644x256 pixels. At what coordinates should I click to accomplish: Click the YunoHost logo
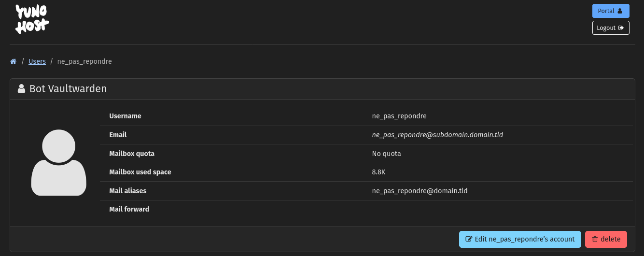[x=32, y=19]
